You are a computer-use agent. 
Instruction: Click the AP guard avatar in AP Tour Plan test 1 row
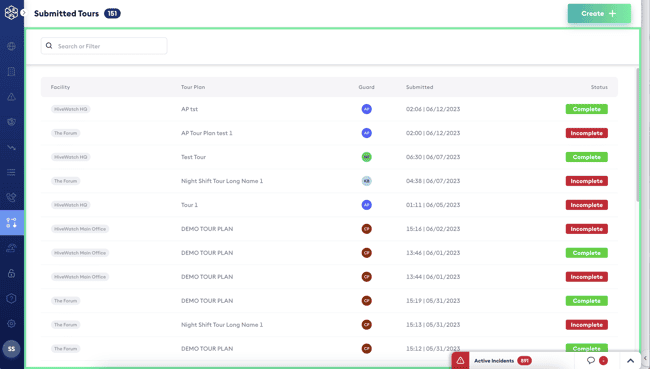click(366, 133)
